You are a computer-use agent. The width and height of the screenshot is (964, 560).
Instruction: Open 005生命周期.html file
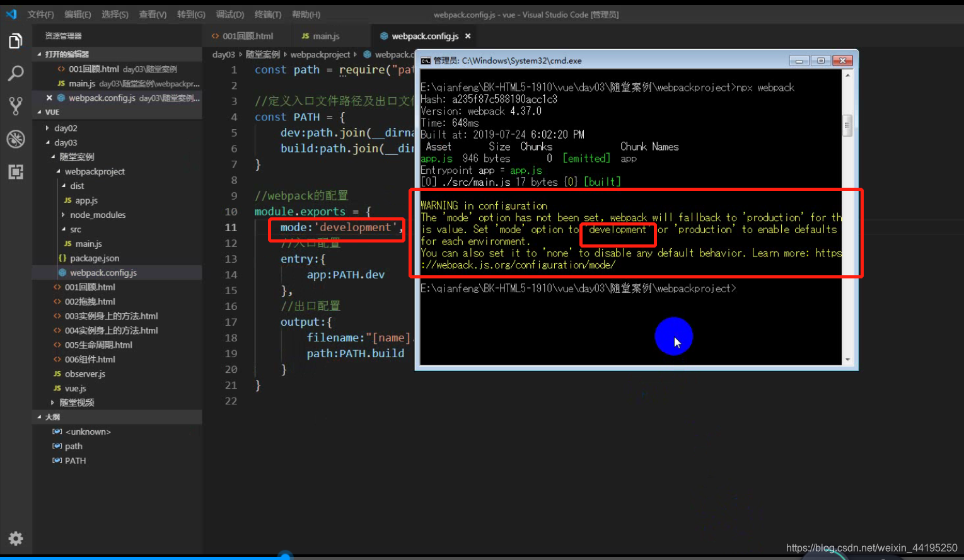pos(98,345)
